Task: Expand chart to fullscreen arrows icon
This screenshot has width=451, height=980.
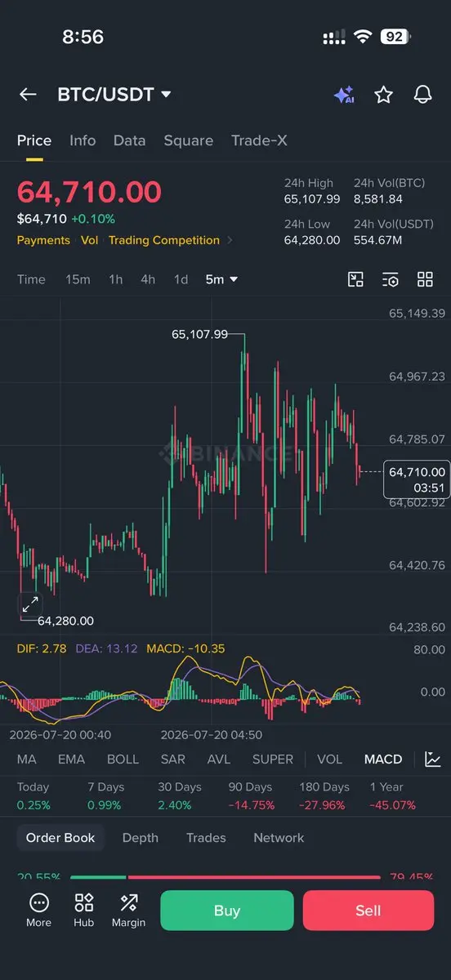Action: tap(30, 604)
